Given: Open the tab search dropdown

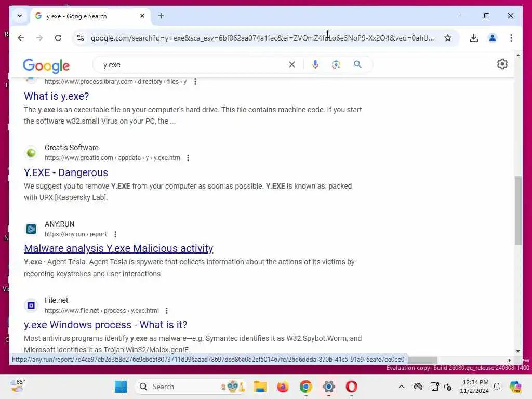Looking at the screenshot, I should (x=20, y=16).
